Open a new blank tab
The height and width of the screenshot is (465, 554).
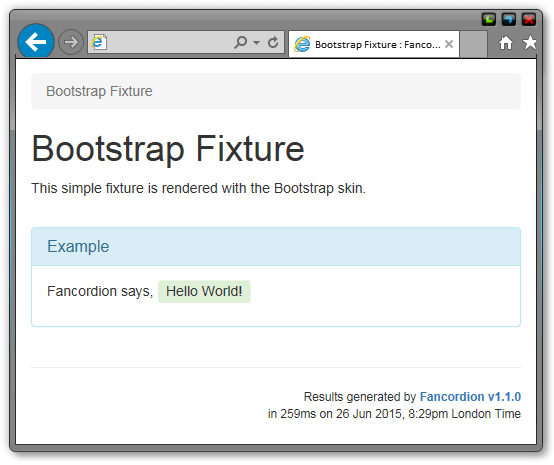coord(473,44)
